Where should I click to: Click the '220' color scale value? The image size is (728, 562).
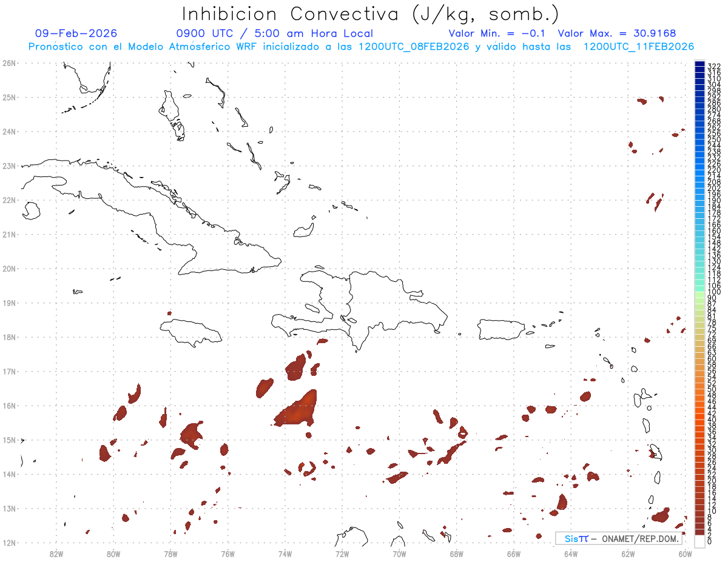(714, 170)
